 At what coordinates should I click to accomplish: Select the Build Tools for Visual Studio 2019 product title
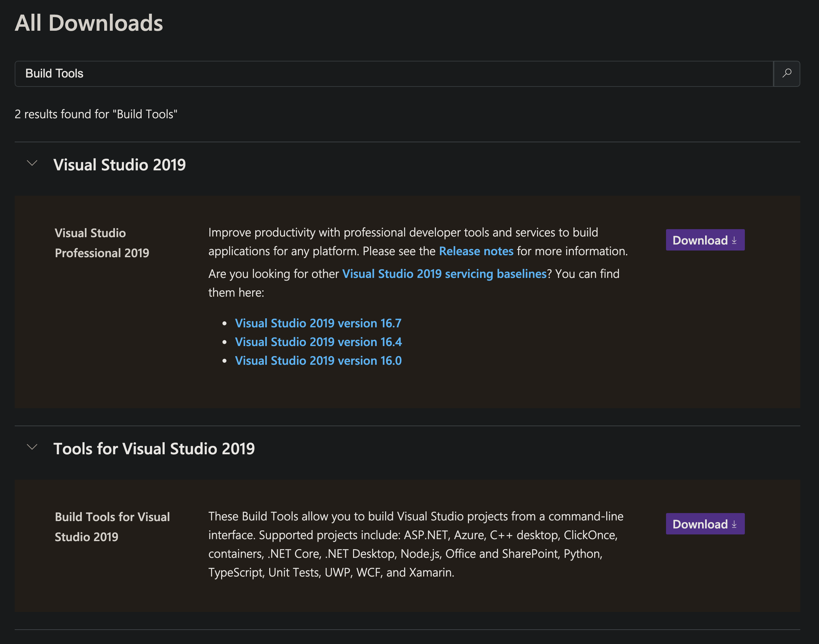112,527
